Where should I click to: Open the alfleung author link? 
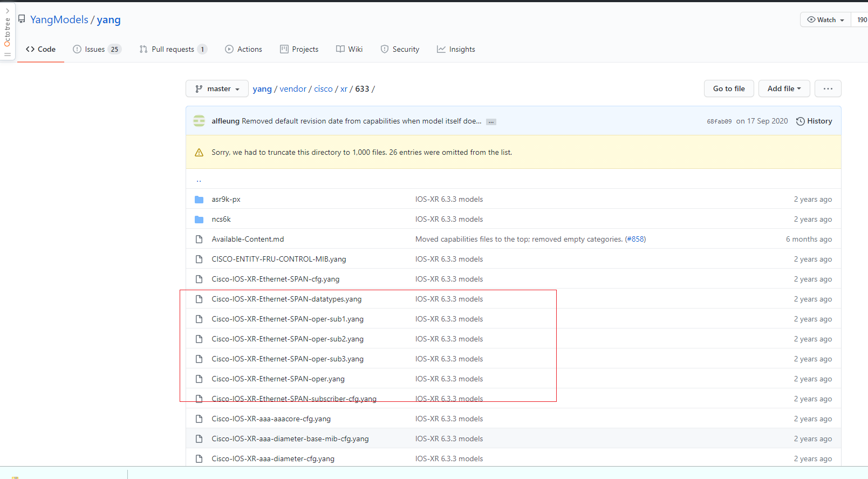225,121
